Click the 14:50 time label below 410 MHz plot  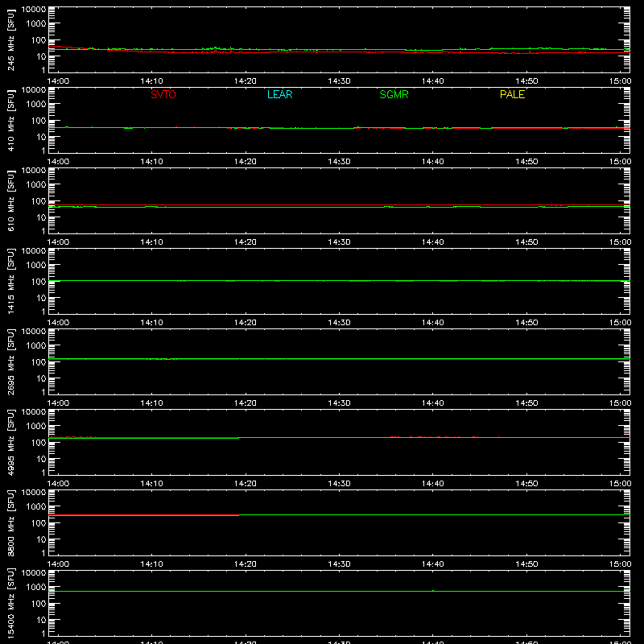[526, 162]
